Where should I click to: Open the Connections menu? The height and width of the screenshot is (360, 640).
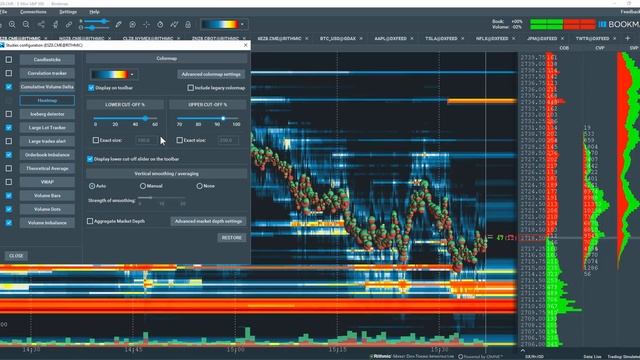point(33,12)
